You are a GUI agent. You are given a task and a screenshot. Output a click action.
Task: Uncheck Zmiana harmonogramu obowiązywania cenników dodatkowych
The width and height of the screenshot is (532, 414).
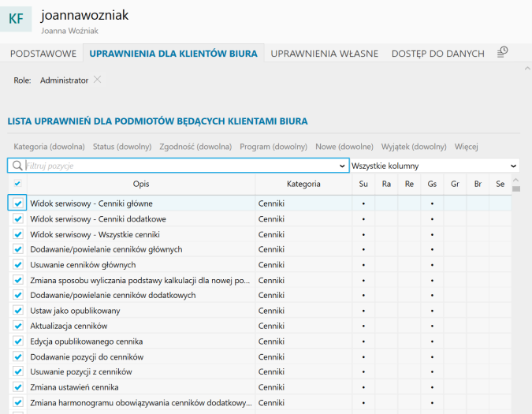(18, 403)
